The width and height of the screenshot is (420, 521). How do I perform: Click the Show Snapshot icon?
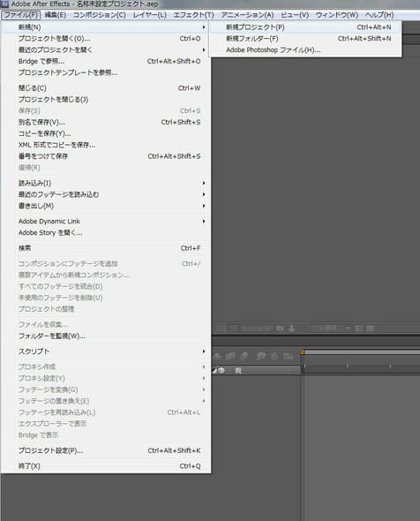pyautogui.click(x=291, y=328)
